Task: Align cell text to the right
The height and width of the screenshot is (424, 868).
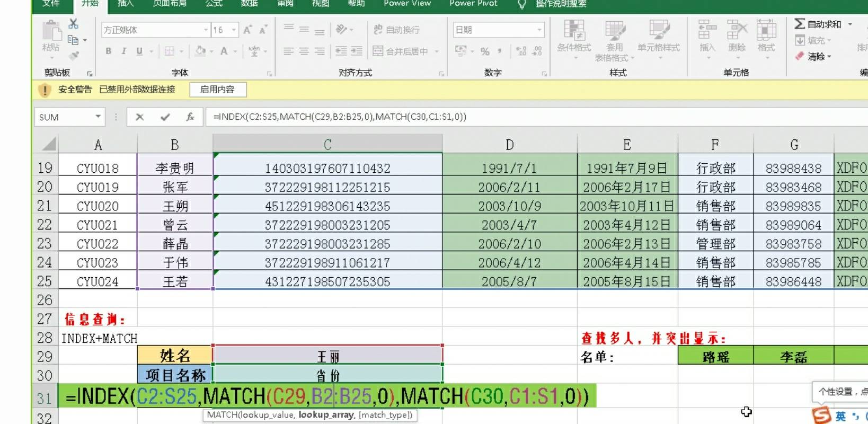Action: (x=320, y=51)
